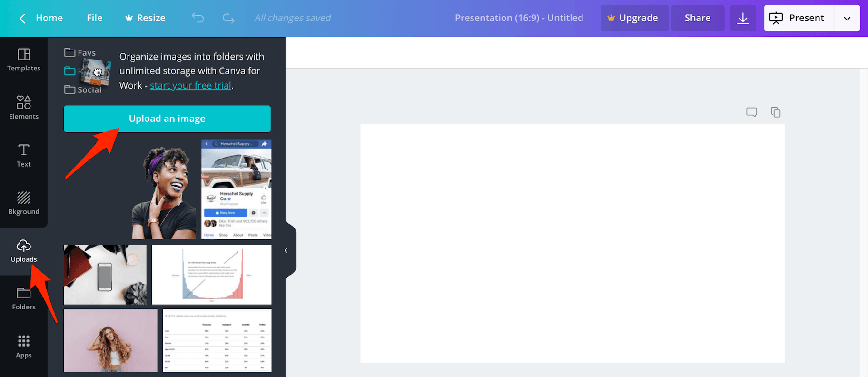The height and width of the screenshot is (377, 868).
Task: Open the Folders panel
Action: (24, 299)
